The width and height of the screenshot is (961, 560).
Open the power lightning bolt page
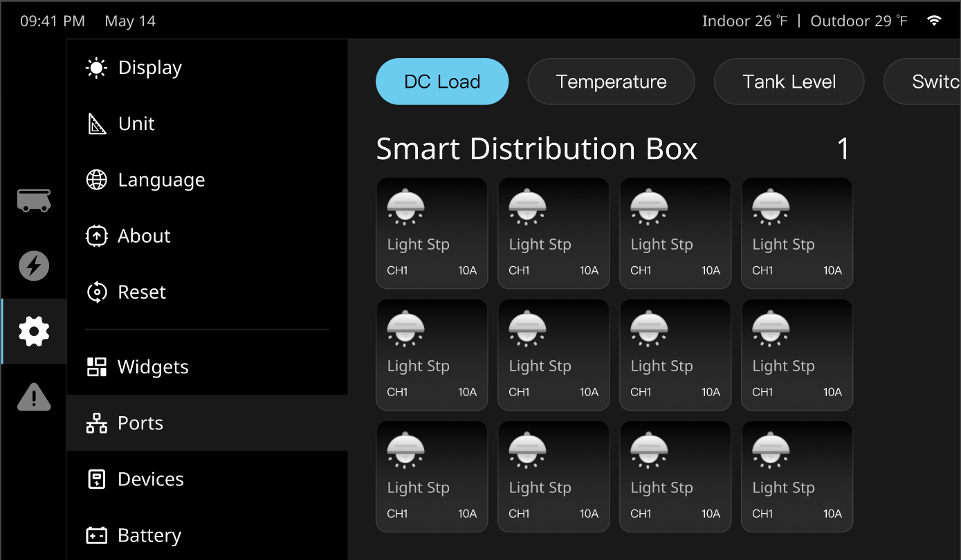click(33, 266)
